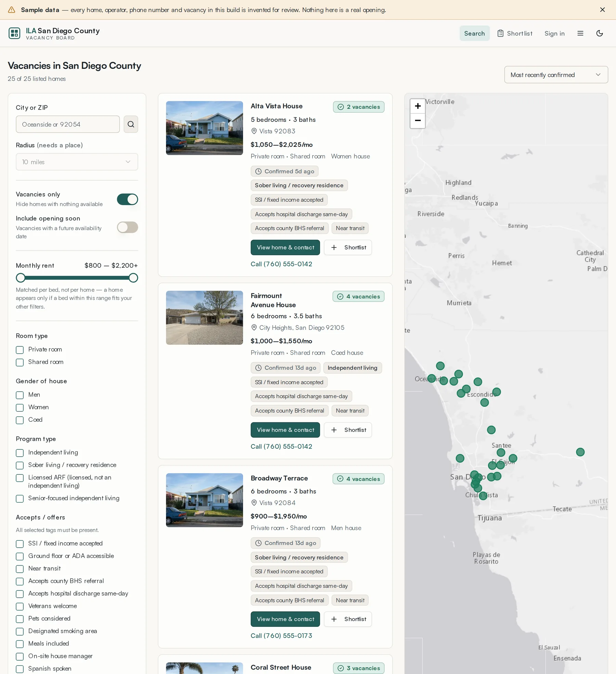This screenshot has height=674, width=616.
Task: Zoom out on the map
Action: (x=418, y=121)
